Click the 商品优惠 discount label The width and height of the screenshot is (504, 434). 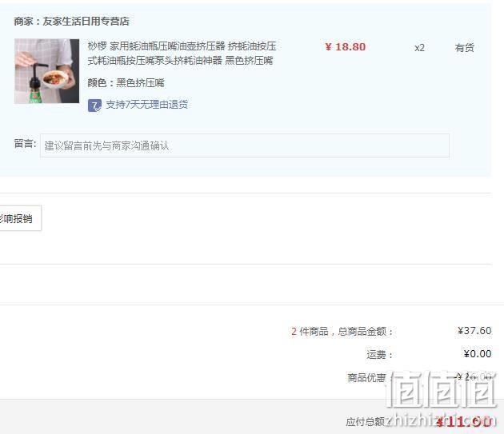(366, 377)
